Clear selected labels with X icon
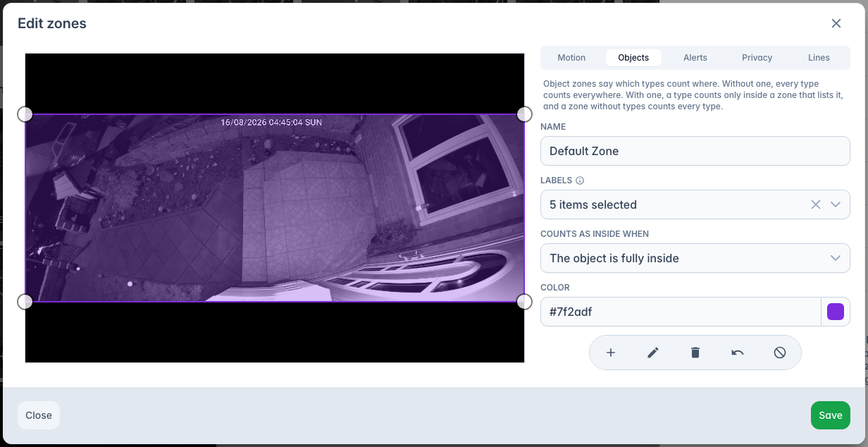Screen dimensions: 868x447 pyautogui.click(x=816, y=204)
